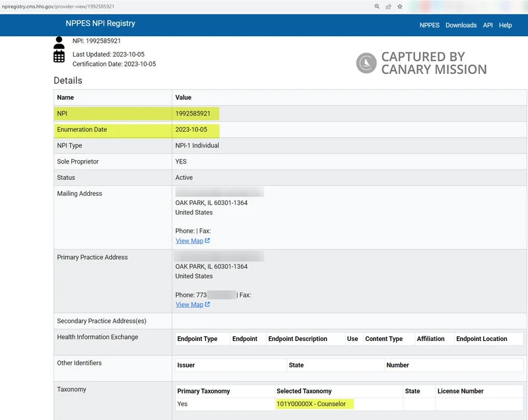Click the Endpoint Type column header

(x=197, y=339)
